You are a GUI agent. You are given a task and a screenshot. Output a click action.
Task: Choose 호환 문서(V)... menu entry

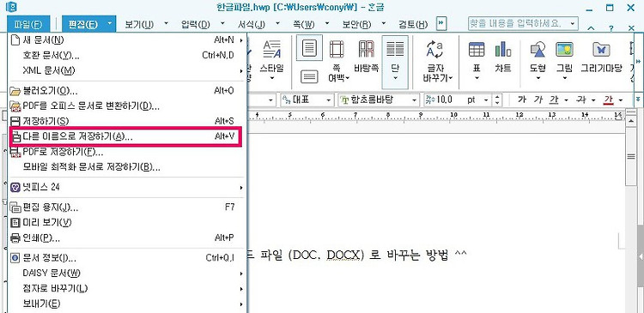[x=127, y=55]
